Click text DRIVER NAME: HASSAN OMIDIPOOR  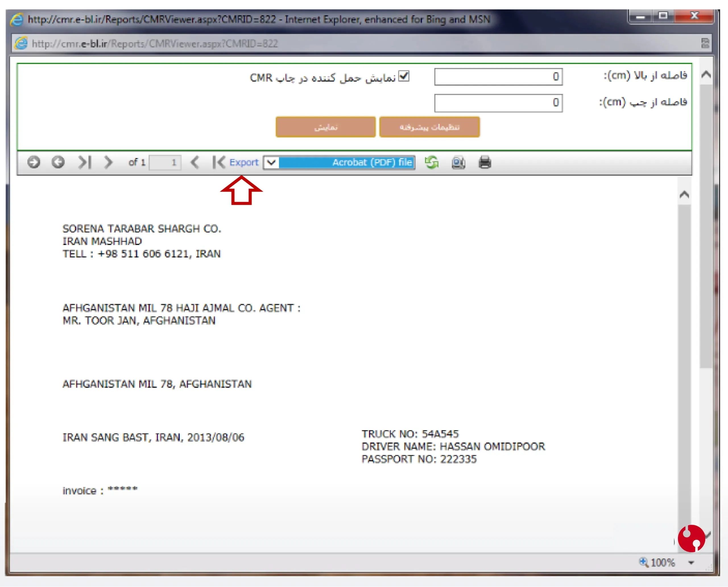point(453,446)
